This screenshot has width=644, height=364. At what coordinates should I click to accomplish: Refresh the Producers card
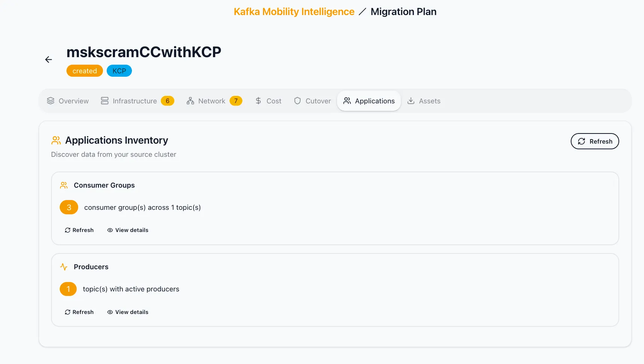[x=79, y=312]
